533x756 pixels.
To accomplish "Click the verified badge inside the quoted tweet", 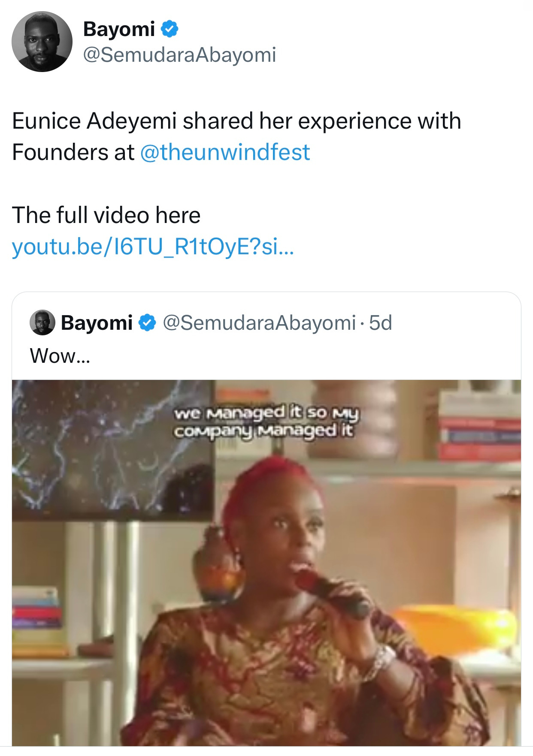I will (x=147, y=323).
